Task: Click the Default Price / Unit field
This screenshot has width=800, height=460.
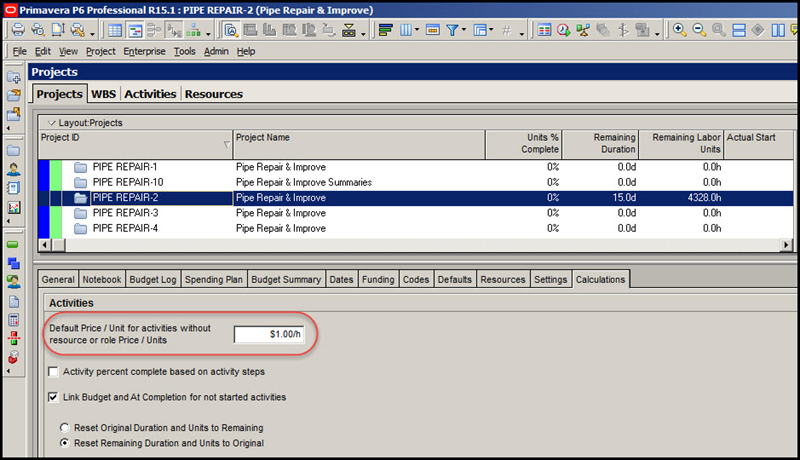Action: point(269,335)
